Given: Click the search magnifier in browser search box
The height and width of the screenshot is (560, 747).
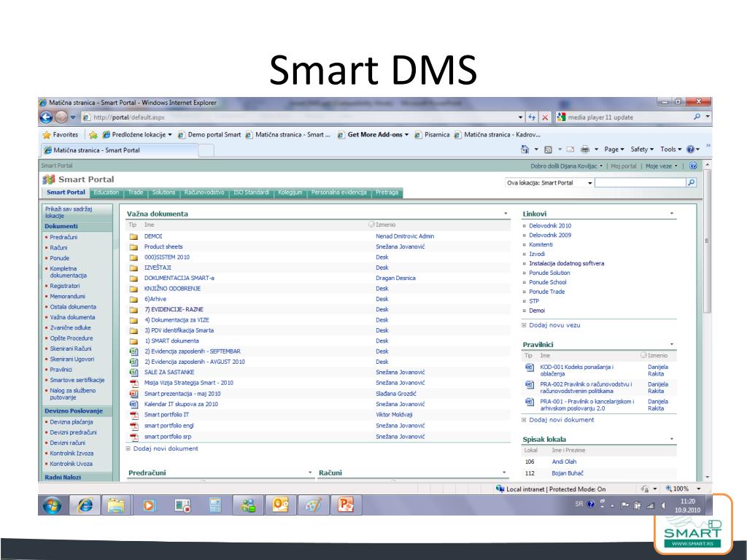Looking at the screenshot, I should pyautogui.click(x=697, y=117).
